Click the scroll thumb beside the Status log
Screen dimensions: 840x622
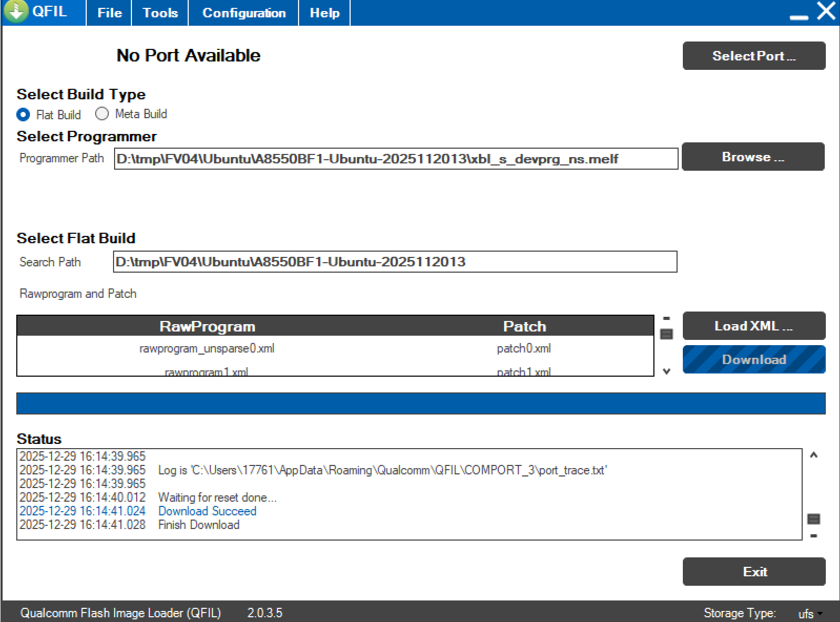tap(813, 519)
